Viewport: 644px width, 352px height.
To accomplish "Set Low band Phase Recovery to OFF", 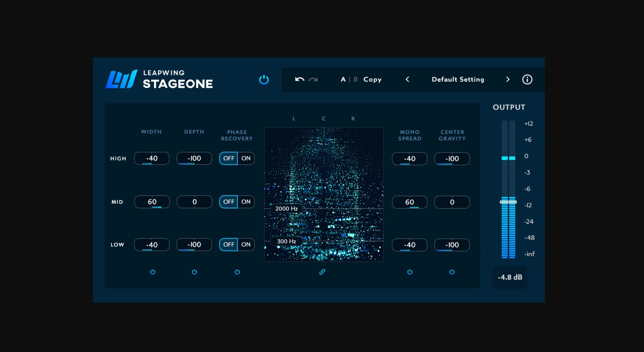I will click(229, 245).
